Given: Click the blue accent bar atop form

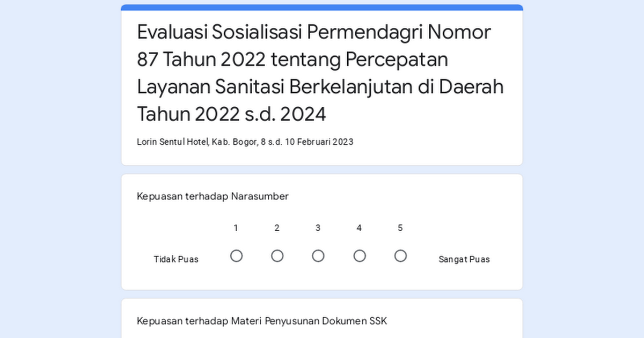Looking at the screenshot, I should click(322, 8).
